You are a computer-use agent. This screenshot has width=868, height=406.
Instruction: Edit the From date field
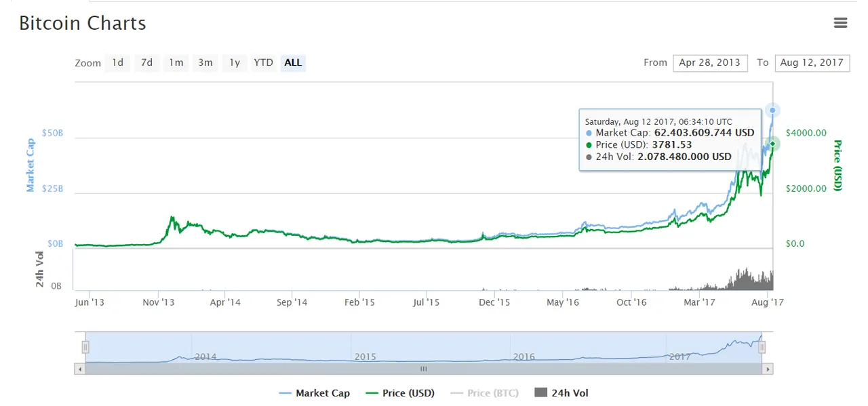pyautogui.click(x=710, y=62)
